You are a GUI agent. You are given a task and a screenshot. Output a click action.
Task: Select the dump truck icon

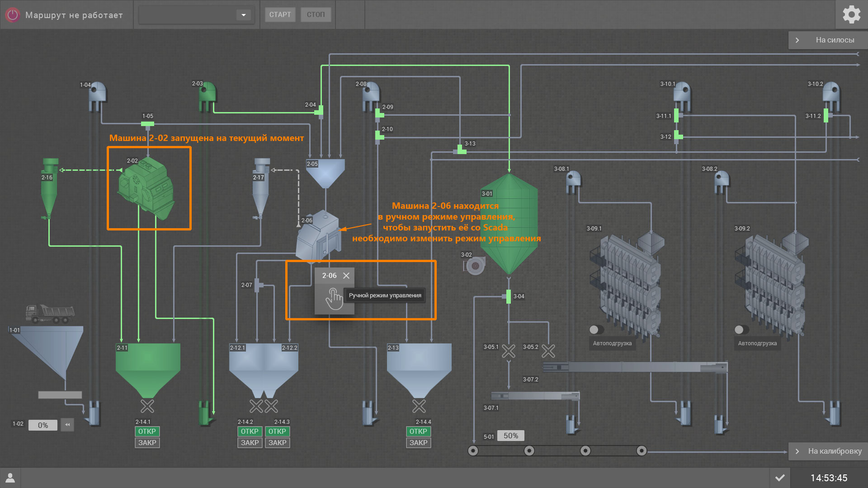[x=50, y=314]
